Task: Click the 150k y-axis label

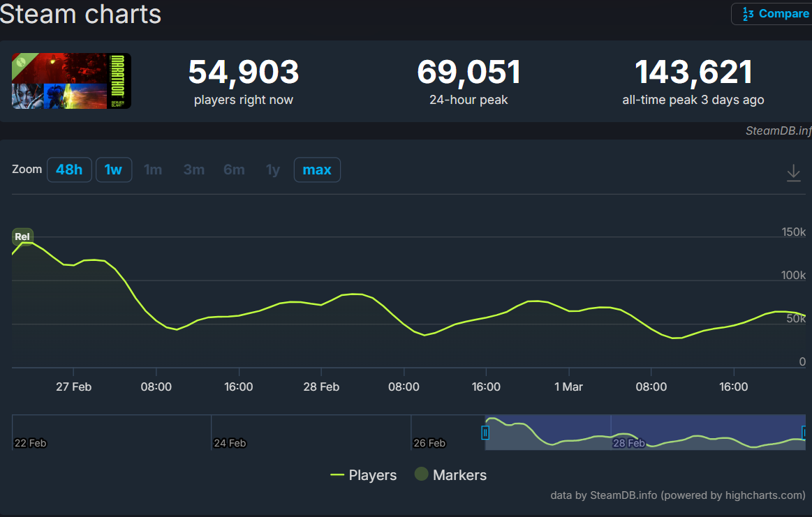Action: pos(793,232)
